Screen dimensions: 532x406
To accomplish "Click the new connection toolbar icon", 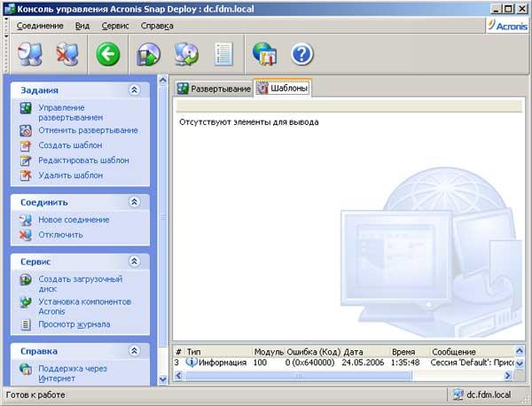I will click(x=29, y=54).
